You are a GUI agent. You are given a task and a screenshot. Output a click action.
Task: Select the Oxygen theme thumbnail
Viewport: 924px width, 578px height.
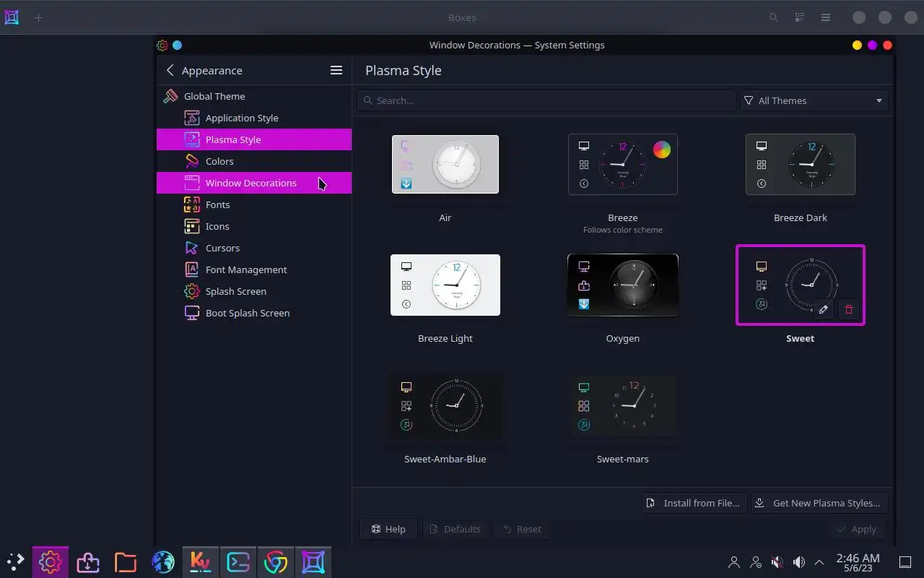point(623,285)
